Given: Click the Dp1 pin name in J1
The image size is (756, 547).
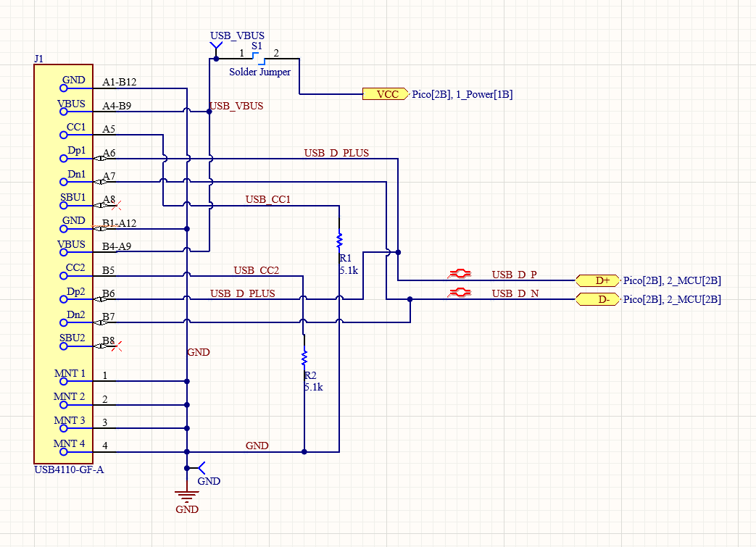Looking at the screenshot, I should click(76, 151).
